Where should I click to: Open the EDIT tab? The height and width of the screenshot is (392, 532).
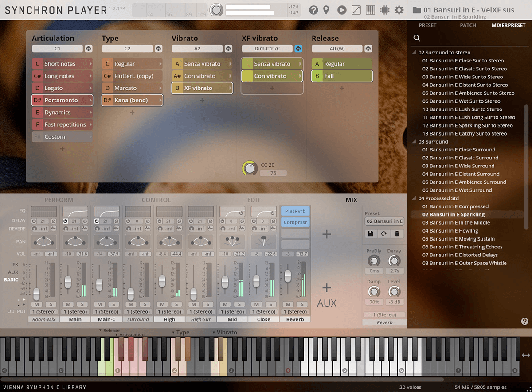tap(254, 200)
